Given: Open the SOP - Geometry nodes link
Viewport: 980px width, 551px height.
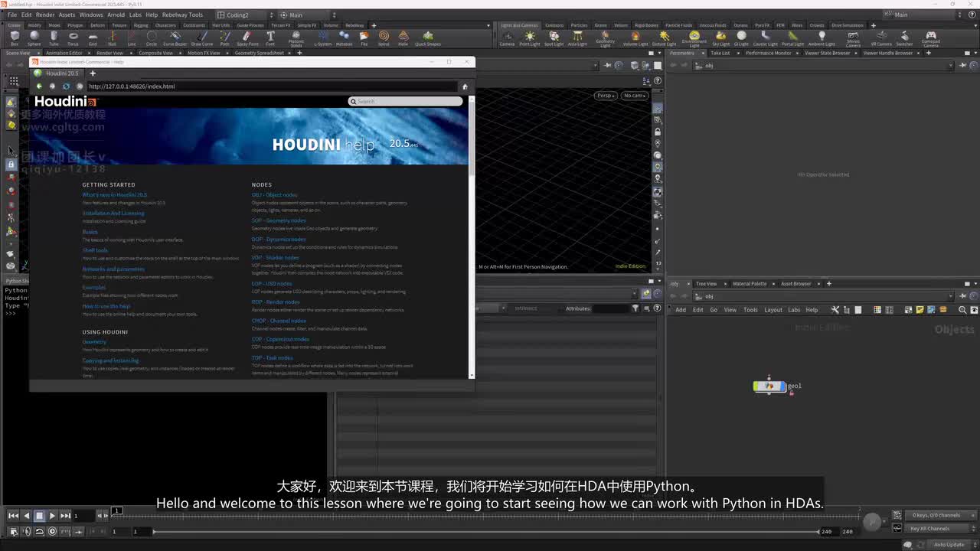Looking at the screenshot, I should pos(279,220).
